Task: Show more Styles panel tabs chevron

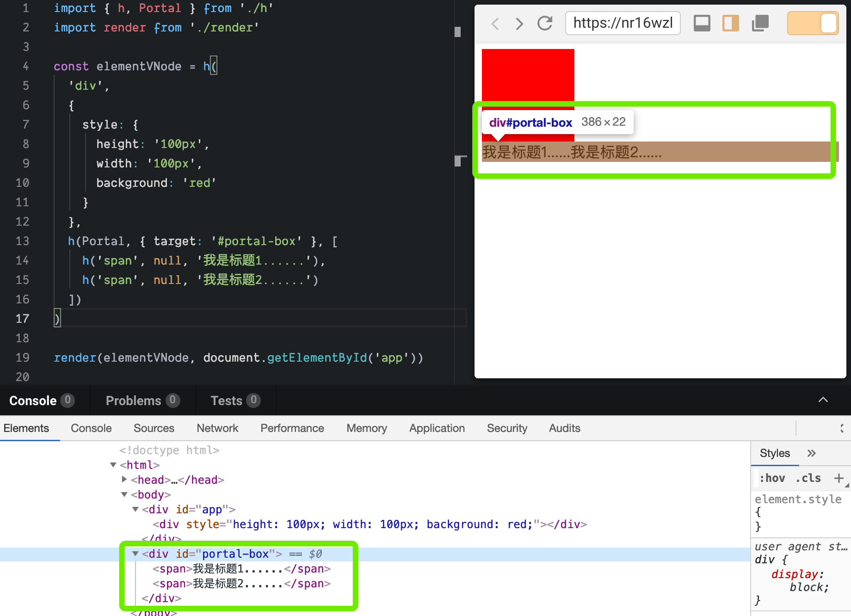Action: pyautogui.click(x=811, y=453)
